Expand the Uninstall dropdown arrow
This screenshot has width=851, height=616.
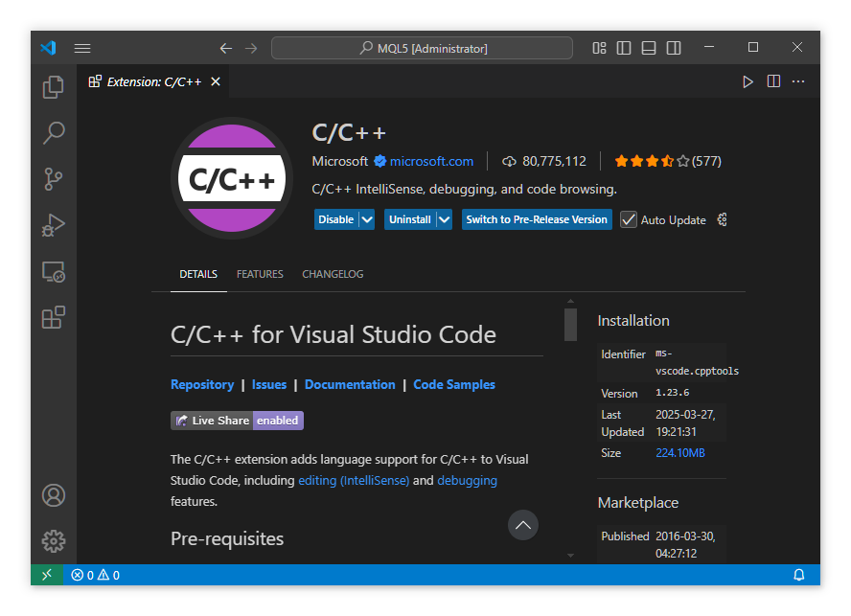pos(445,219)
